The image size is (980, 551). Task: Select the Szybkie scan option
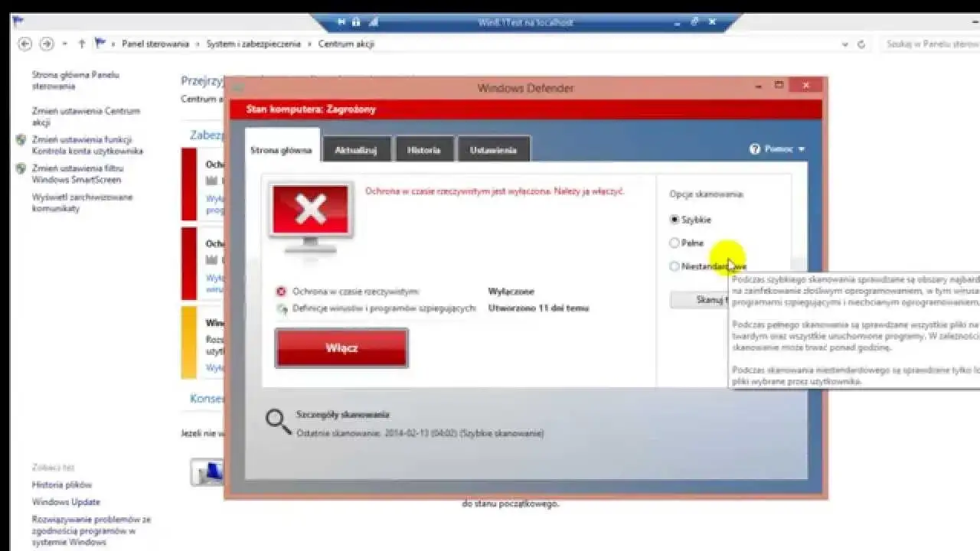(675, 220)
